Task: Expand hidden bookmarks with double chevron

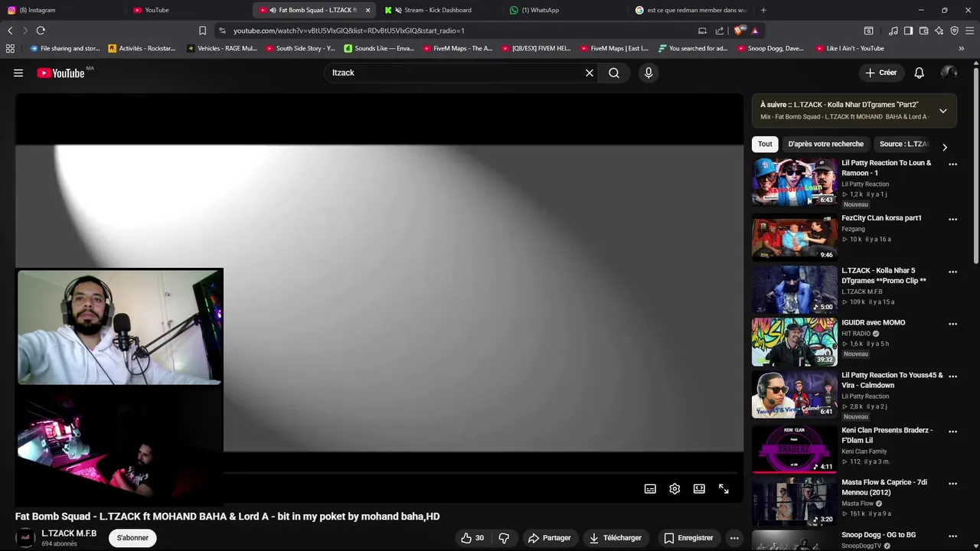Action: click(x=962, y=48)
